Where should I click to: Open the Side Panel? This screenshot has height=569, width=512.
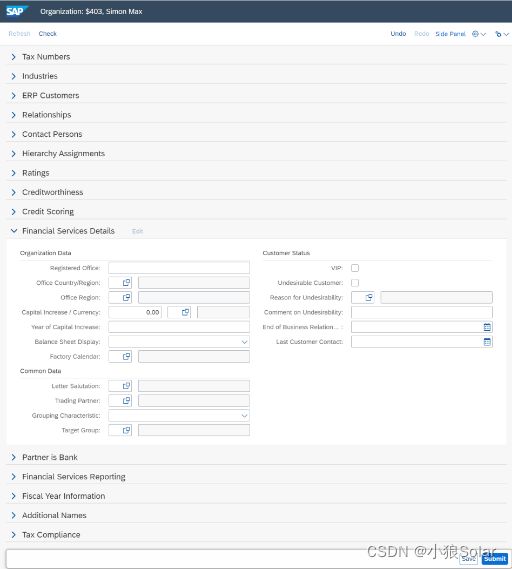pos(450,34)
